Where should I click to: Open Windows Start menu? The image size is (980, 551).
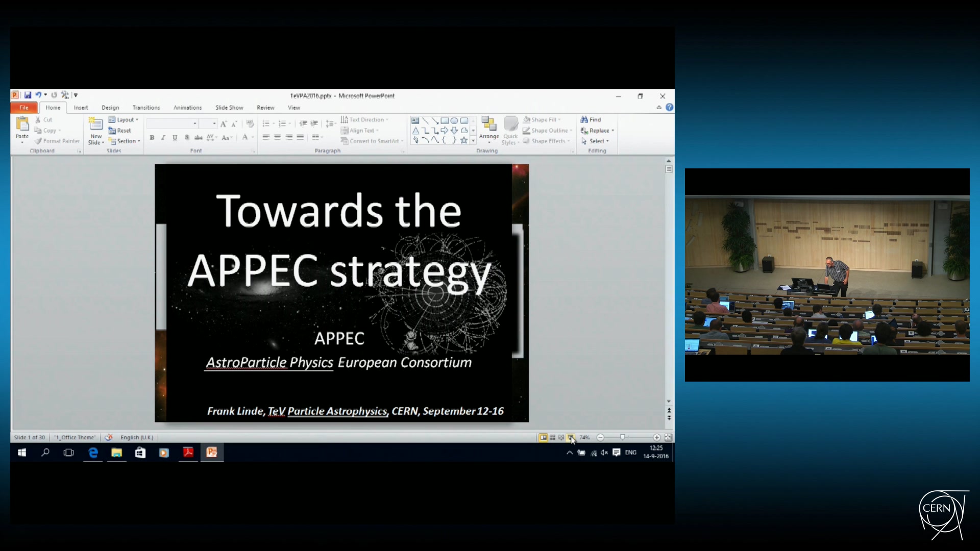[x=22, y=453]
